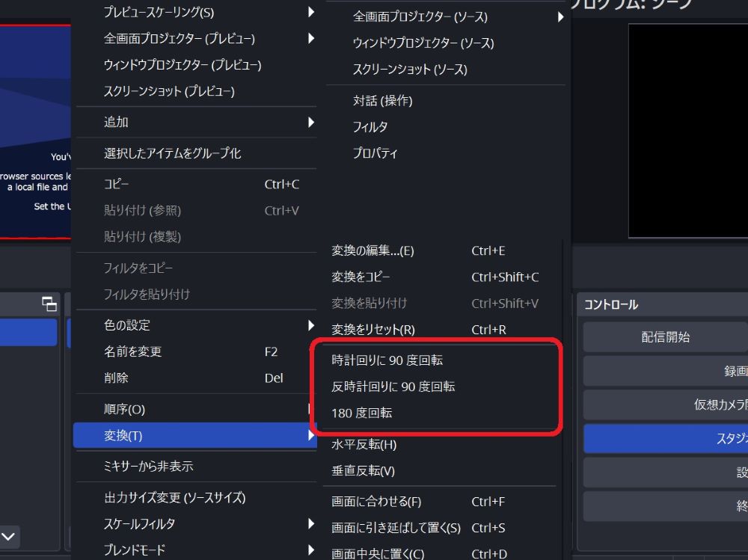Click down chevron at bottom left
The height and width of the screenshot is (560, 748).
pos(8,537)
